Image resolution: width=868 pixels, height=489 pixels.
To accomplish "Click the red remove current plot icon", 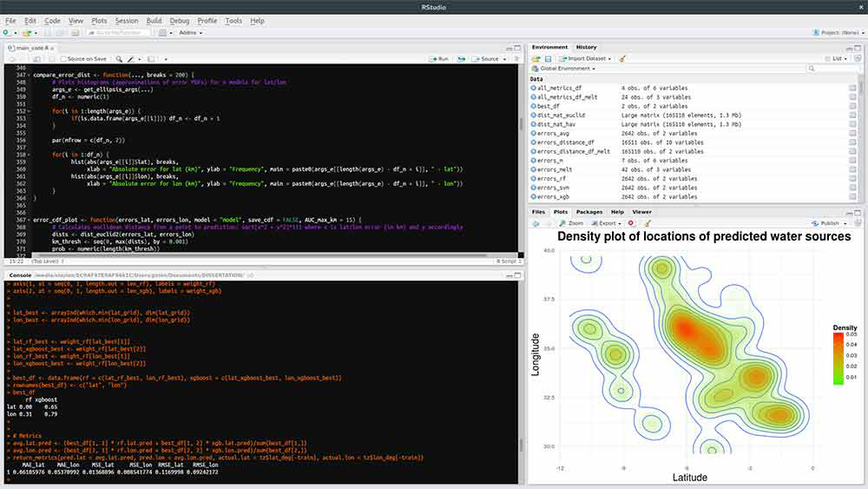I will (631, 223).
